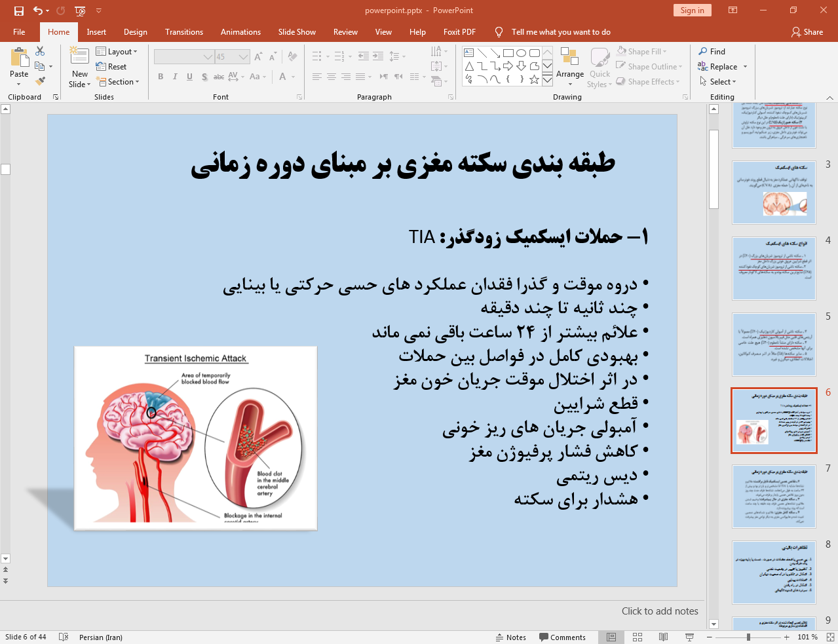The height and width of the screenshot is (644, 838).
Task: Open the font size combo box
Action: (x=232, y=57)
